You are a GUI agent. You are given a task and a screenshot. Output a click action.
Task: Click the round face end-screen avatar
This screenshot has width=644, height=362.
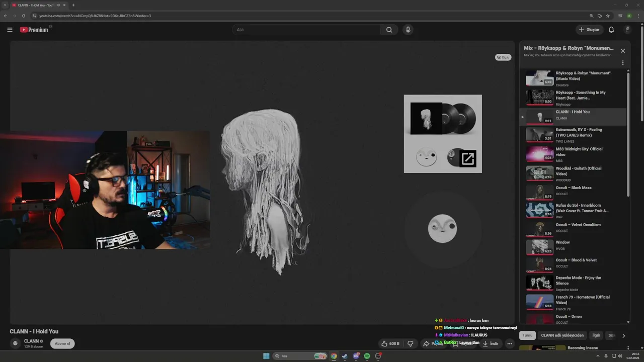coord(442,228)
